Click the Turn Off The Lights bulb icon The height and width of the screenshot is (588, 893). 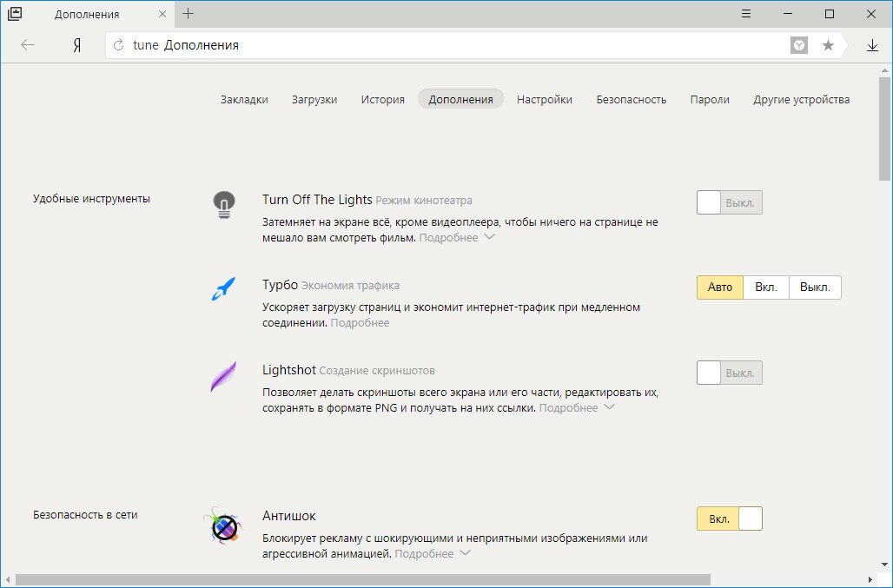(224, 205)
